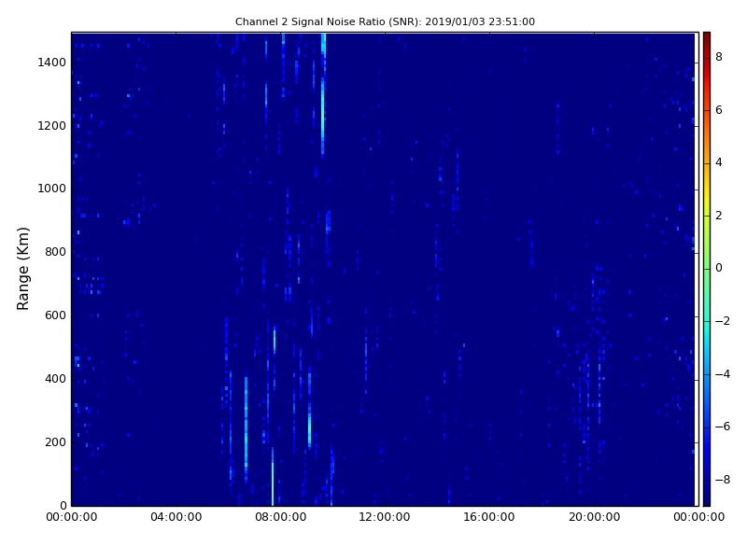Click the cyan streak near 300 km before 08:00

(x=246, y=428)
